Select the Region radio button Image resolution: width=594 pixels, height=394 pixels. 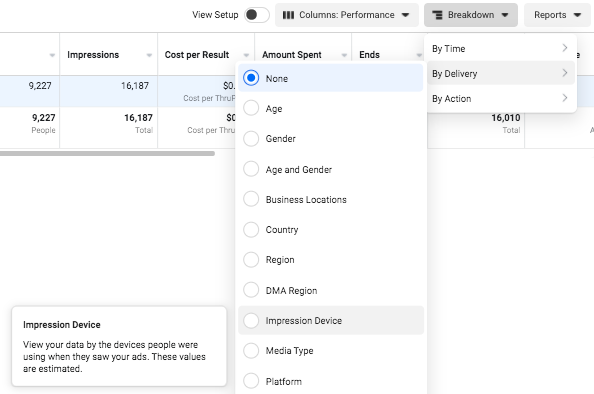tap(251, 260)
